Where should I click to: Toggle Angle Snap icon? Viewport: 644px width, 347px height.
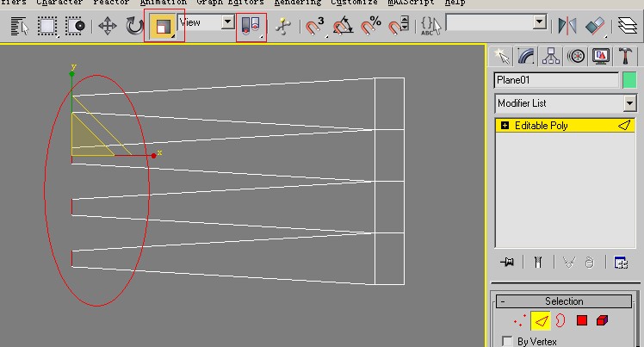click(x=343, y=26)
